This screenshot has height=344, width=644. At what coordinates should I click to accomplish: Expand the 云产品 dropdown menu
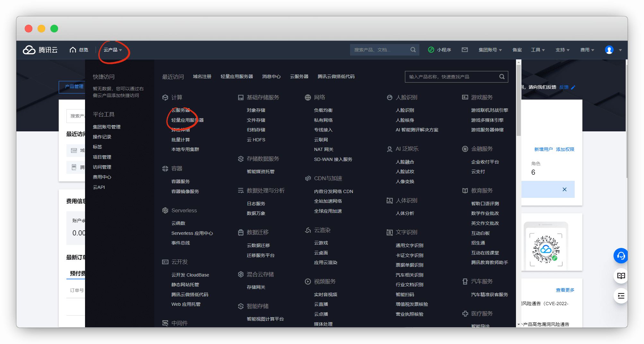pos(113,50)
